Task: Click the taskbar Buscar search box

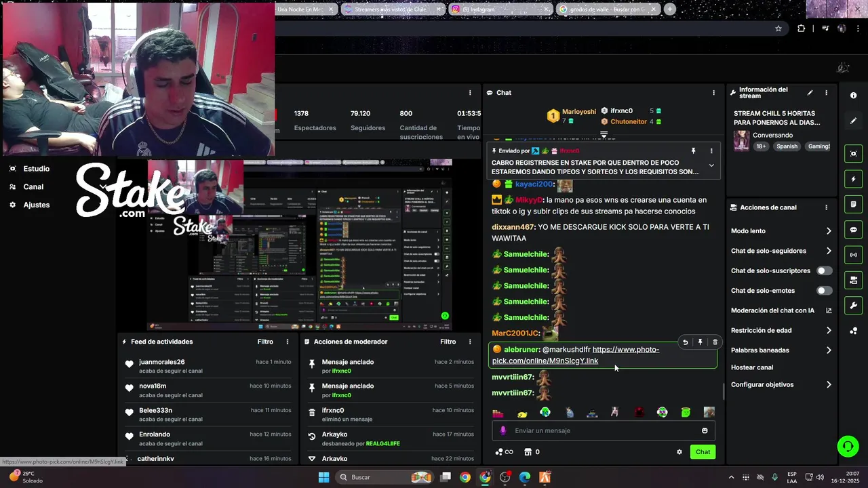Action: click(384, 477)
